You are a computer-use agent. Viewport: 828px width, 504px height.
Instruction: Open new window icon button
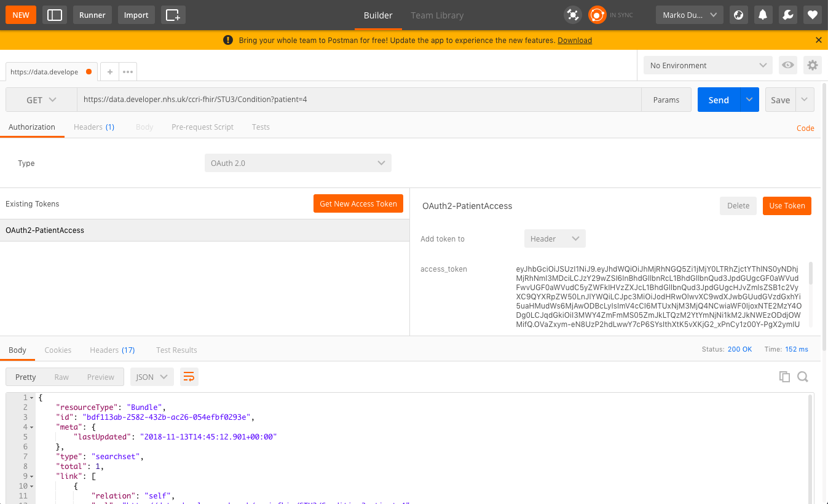point(173,15)
